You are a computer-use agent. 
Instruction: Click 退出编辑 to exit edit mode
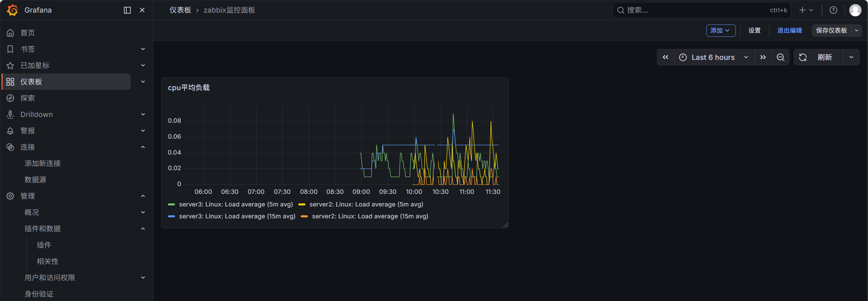click(789, 30)
